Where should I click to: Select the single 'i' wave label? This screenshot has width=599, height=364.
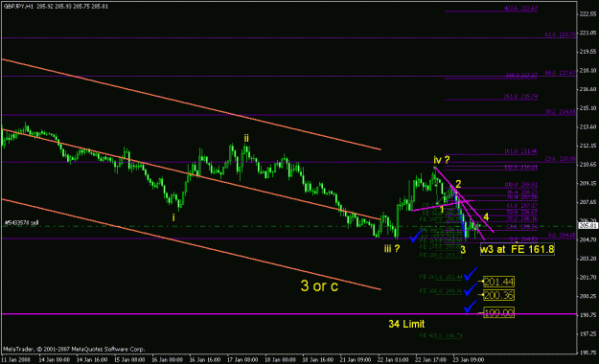pos(173,217)
